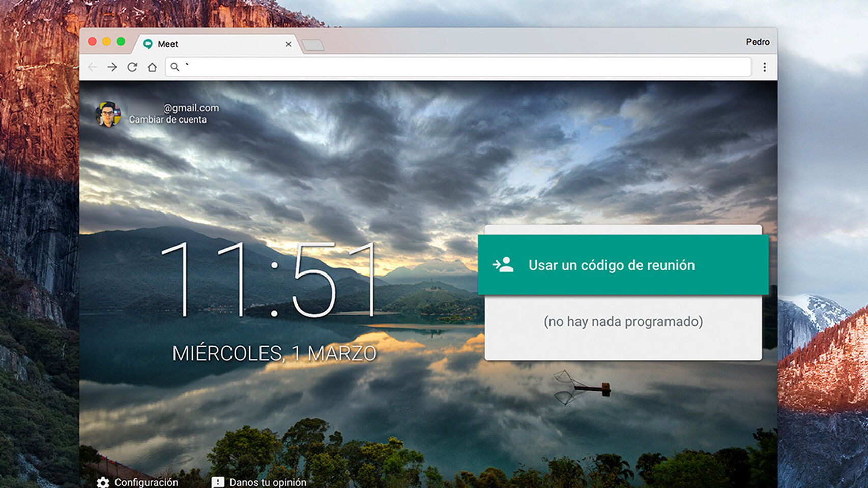868x488 pixels.
Task: Click the green fullscreen window button
Action: click(x=121, y=41)
